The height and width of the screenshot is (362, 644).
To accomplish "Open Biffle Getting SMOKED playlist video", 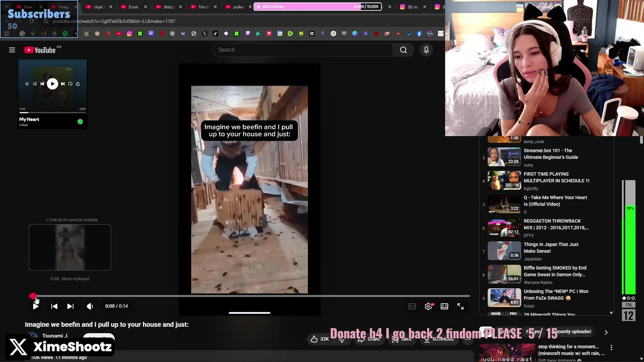I will tap(555, 271).
